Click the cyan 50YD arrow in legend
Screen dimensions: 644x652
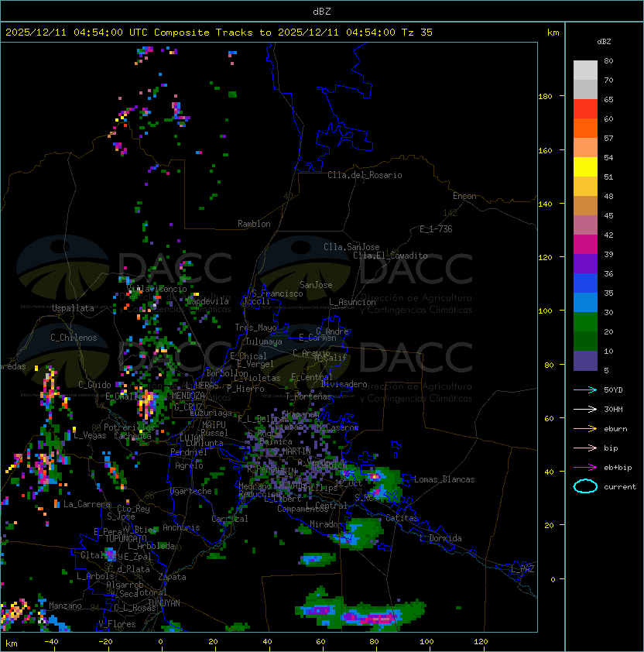[x=585, y=389]
